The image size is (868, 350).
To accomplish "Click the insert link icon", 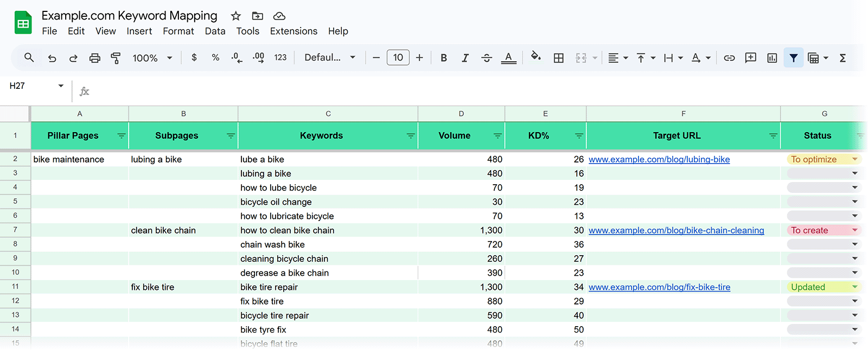I will pyautogui.click(x=729, y=58).
